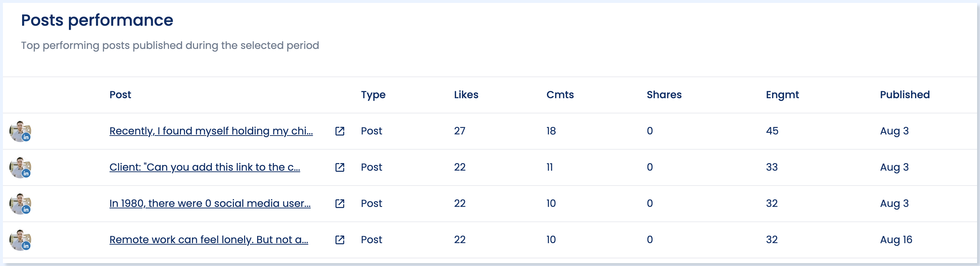Image resolution: width=980 pixels, height=266 pixels.
Task: Open 'Recently, I found myself holding my chi...' post link
Action: tap(211, 131)
